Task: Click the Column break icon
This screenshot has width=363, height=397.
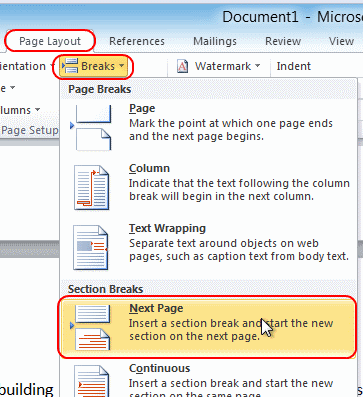Action: (x=91, y=187)
